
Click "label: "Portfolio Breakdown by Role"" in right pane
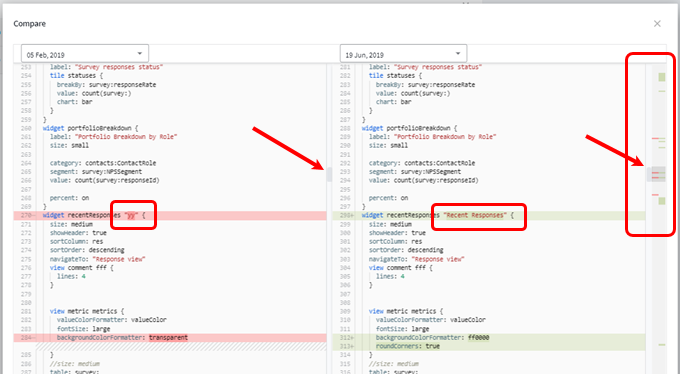click(432, 137)
